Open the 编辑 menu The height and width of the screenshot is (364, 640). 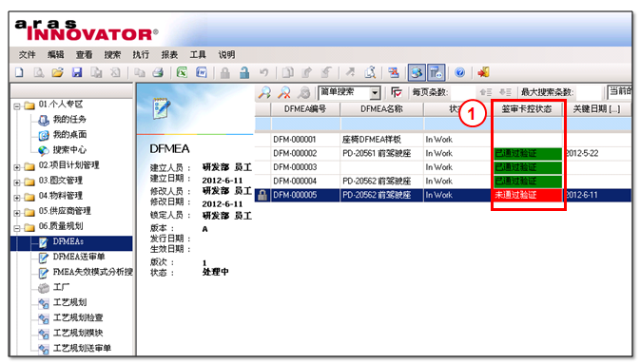[x=56, y=55]
